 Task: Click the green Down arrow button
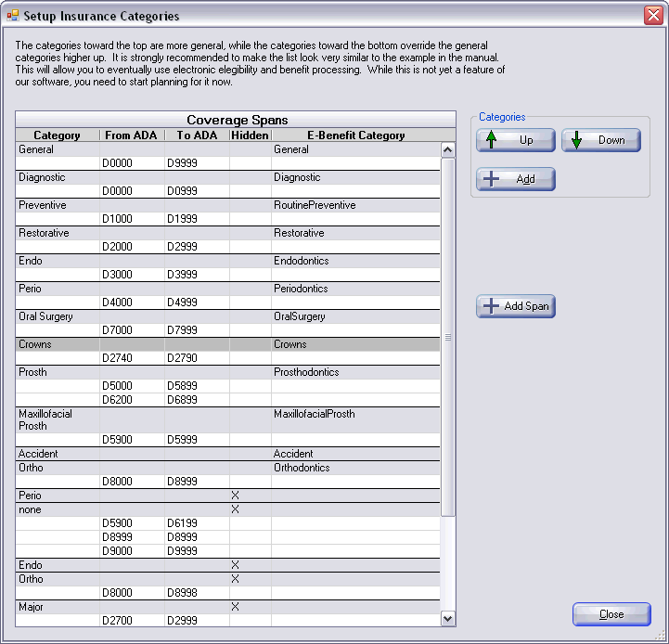pyautogui.click(x=600, y=140)
